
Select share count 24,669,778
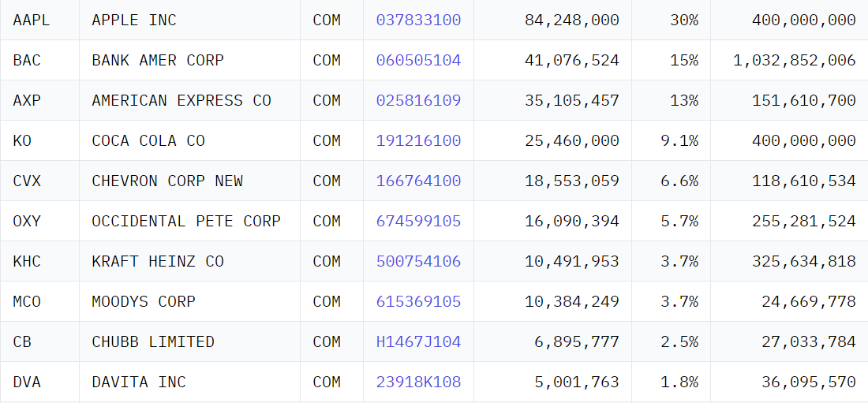coord(809,301)
